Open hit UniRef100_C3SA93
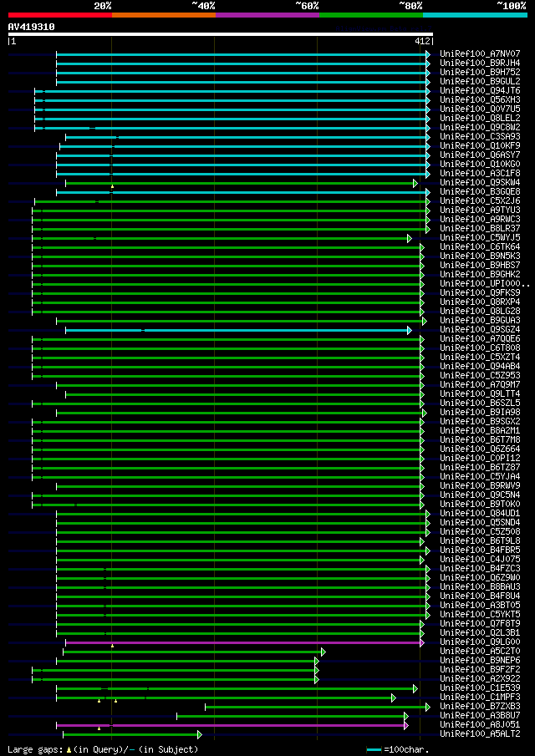The width and height of the screenshot is (535, 756). (x=480, y=136)
